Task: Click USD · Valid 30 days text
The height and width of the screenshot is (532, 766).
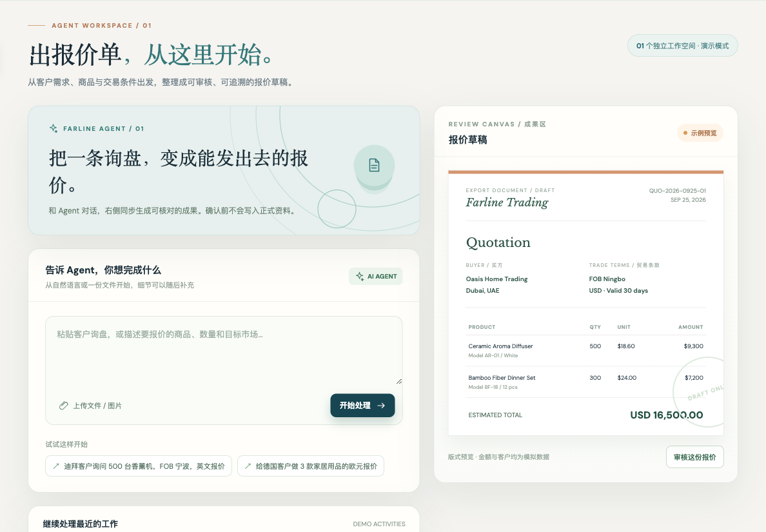Action: (618, 291)
